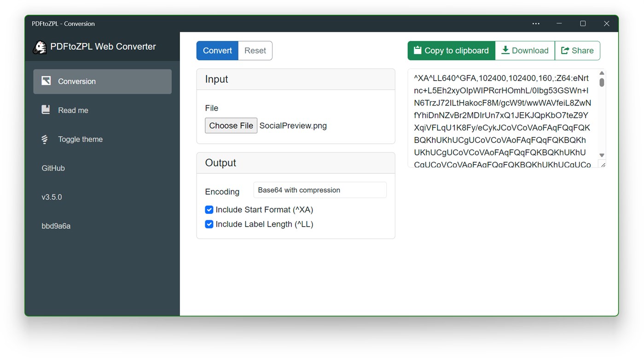
Task: Click the Download arrow icon
Action: point(505,50)
